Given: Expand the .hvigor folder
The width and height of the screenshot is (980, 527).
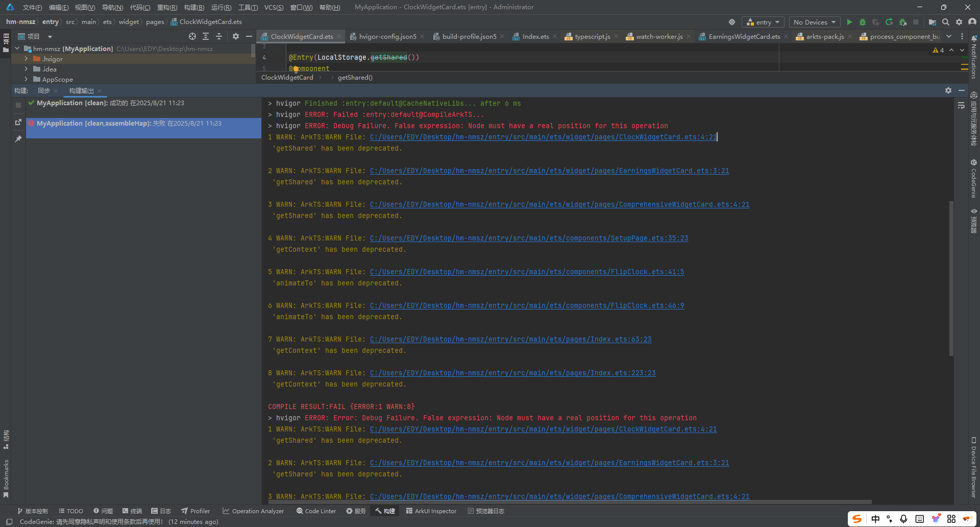Looking at the screenshot, I should (26, 59).
